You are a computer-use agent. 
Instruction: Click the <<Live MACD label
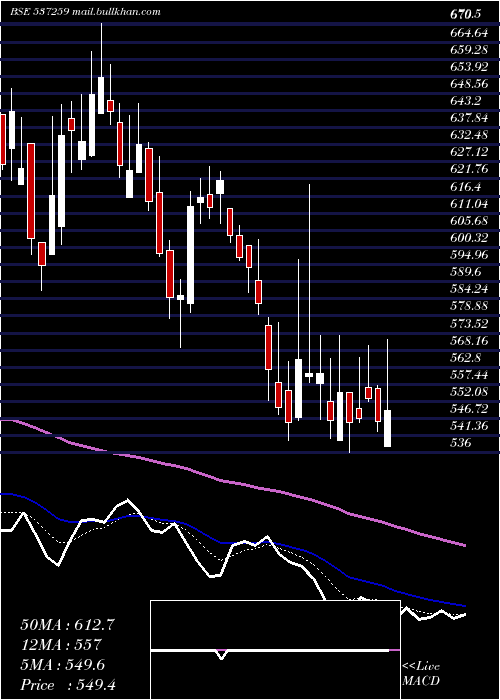[x=421, y=674]
